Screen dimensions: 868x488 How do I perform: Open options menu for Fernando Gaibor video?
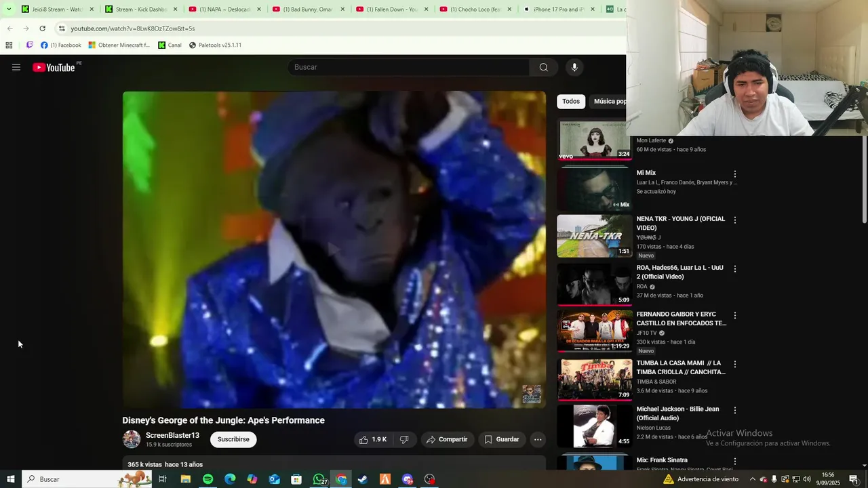pyautogui.click(x=734, y=316)
